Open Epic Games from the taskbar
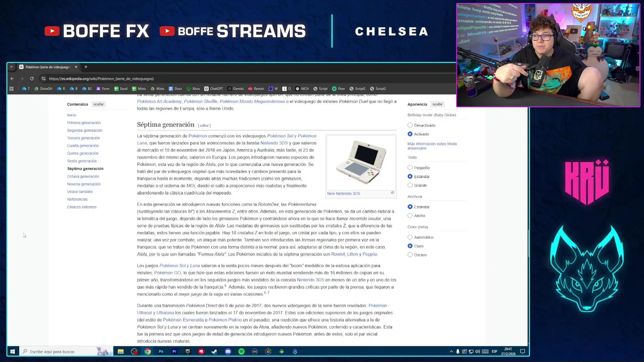644x362 pixels. (188, 351)
